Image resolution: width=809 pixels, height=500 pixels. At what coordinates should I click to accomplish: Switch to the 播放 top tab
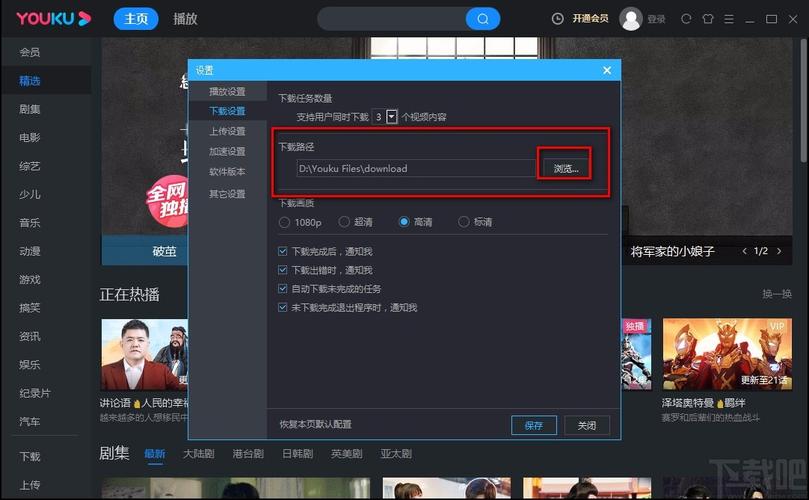(x=185, y=19)
